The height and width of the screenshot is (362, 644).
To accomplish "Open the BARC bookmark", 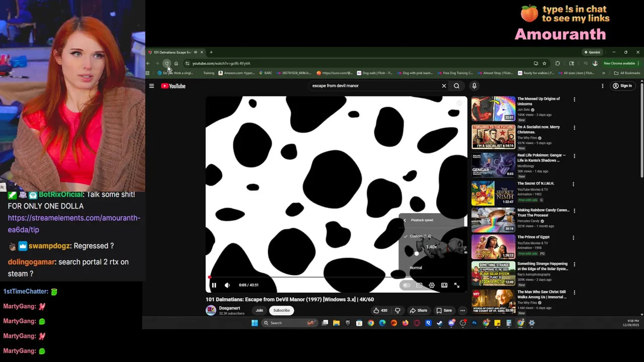I will (x=266, y=73).
